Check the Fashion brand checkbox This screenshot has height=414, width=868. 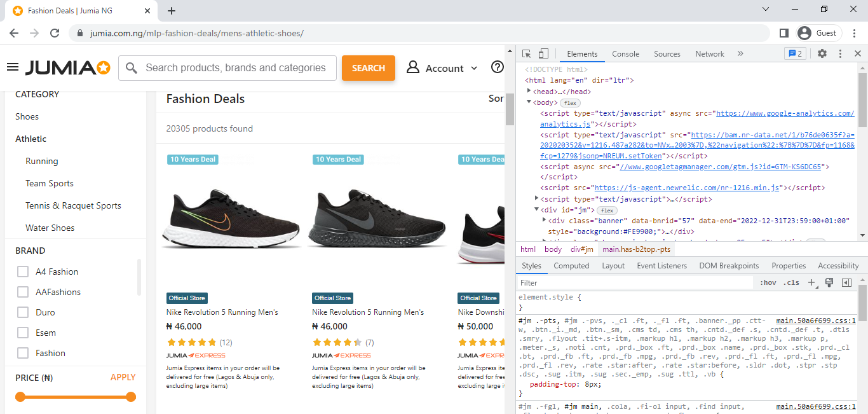tap(23, 353)
